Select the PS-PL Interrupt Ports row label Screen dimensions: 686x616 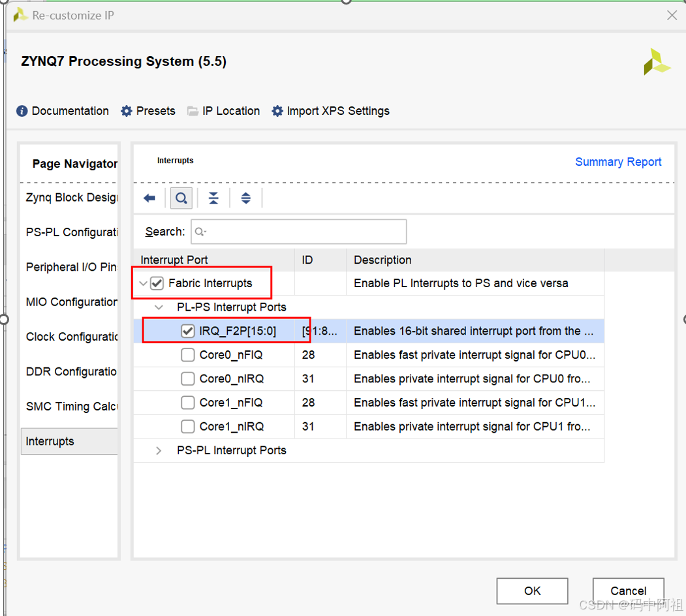[x=232, y=451]
